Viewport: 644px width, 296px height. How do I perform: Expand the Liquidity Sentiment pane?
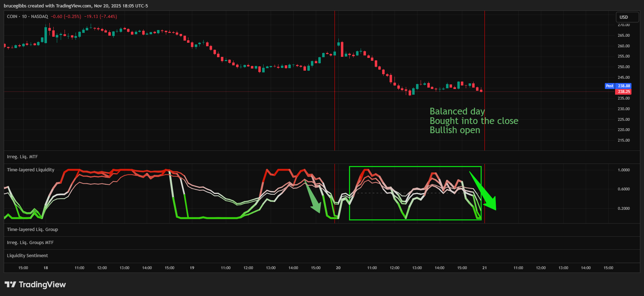coord(28,256)
